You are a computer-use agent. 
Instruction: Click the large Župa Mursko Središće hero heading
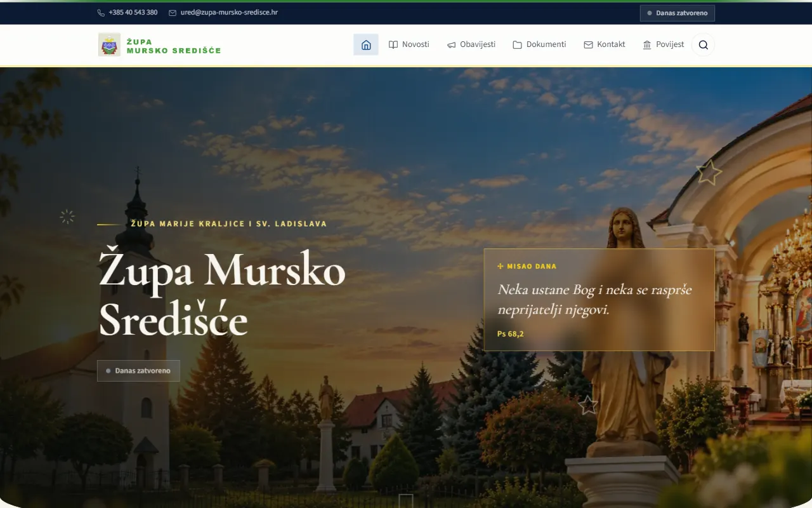pyautogui.click(x=222, y=293)
